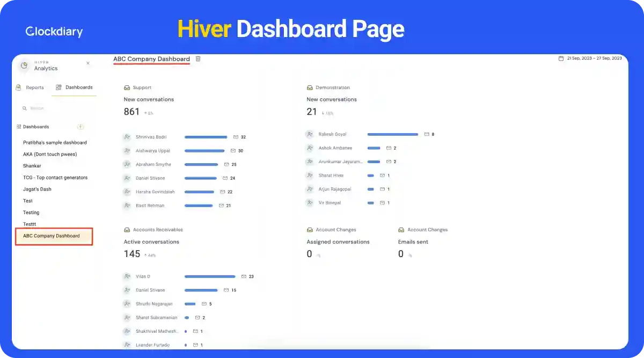This screenshot has height=358, width=644.
Task: Click Shrinivas Bedri's avatar icon
Action: [127, 137]
